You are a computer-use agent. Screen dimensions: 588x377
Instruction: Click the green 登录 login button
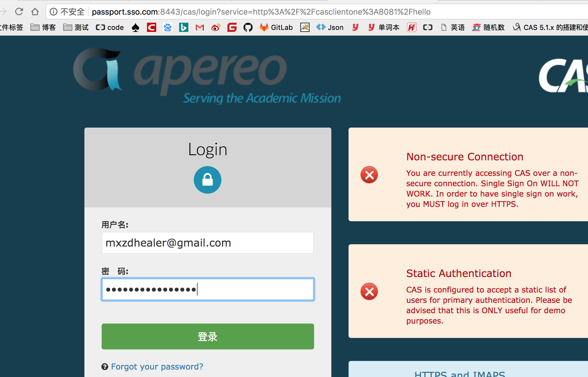tap(208, 336)
